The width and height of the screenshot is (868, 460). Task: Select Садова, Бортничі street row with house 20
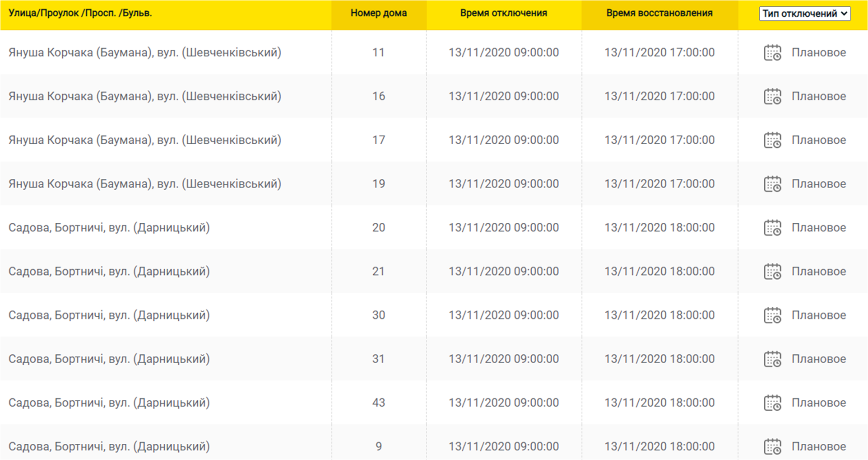pos(109,228)
